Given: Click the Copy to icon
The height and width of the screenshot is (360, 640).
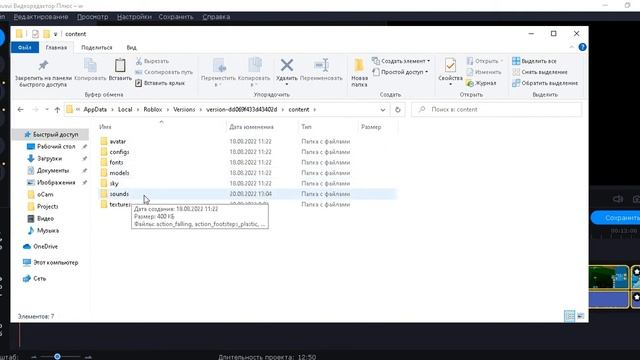Looking at the screenshot, I should coord(254,65).
